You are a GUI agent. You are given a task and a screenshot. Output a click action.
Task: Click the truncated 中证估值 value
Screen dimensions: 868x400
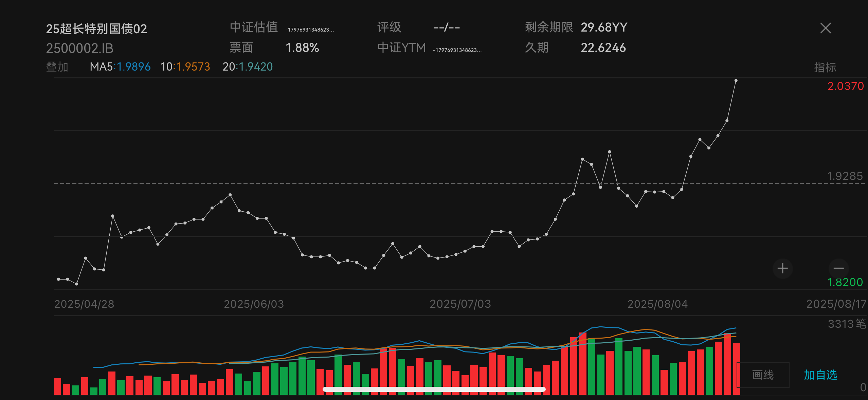coord(309,30)
